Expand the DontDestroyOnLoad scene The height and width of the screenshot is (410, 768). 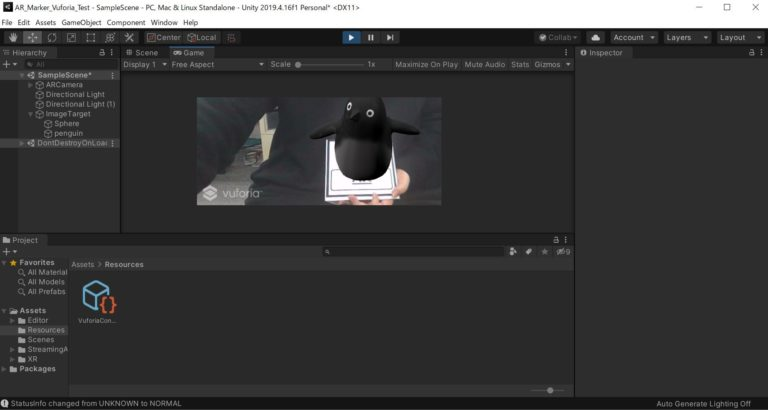22,144
